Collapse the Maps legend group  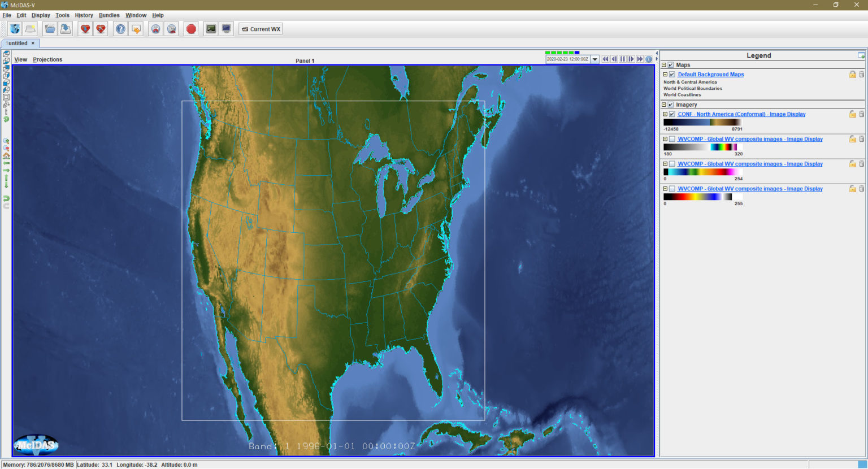click(x=664, y=64)
